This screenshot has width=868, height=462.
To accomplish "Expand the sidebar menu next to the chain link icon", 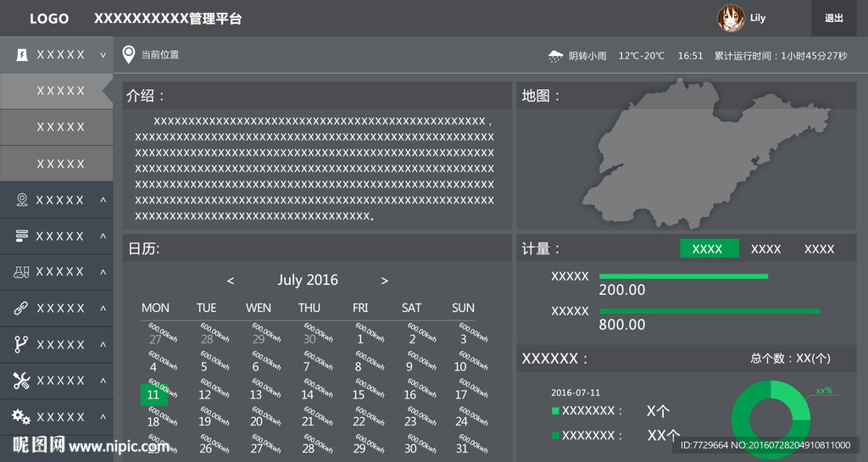I will click(x=103, y=309).
